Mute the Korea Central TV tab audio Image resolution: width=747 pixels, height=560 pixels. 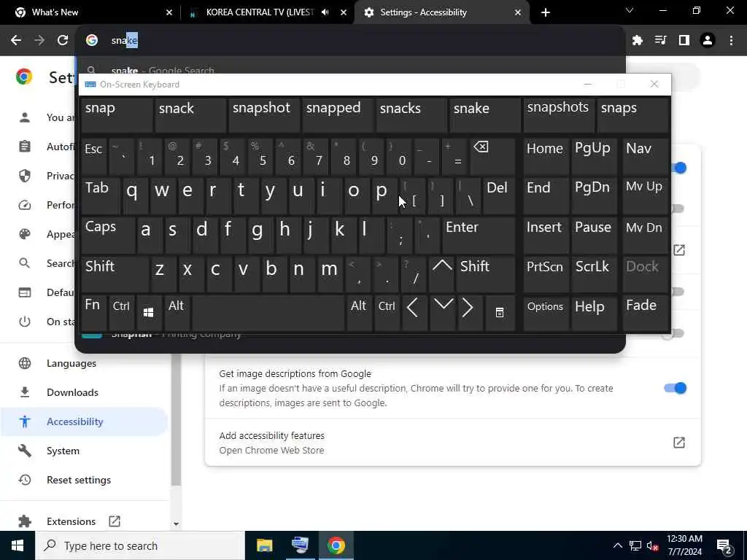coord(325,12)
